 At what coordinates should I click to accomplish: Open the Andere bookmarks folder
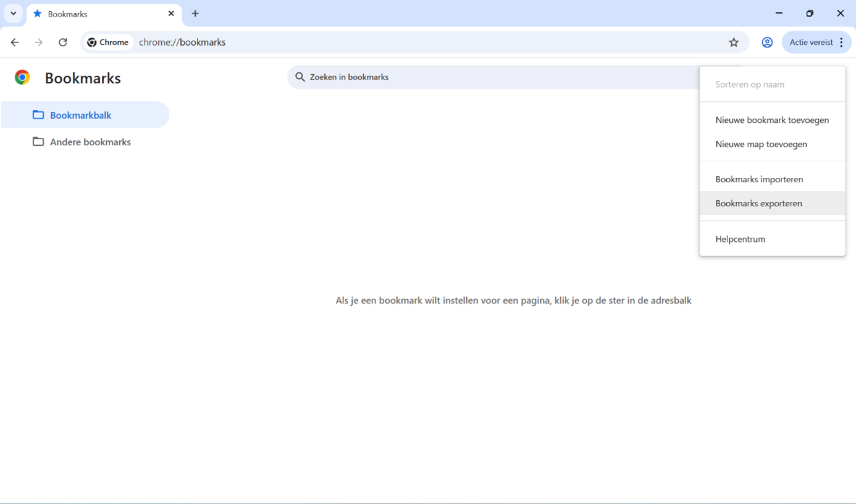(x=90, y=141)
